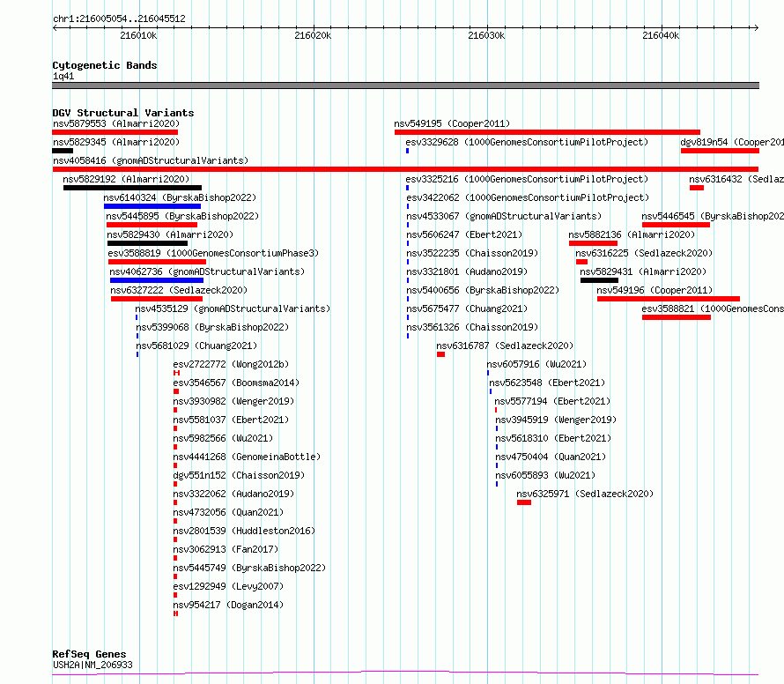Click nsv4750404 (Quan2021) variant

(x=551, y=457)
